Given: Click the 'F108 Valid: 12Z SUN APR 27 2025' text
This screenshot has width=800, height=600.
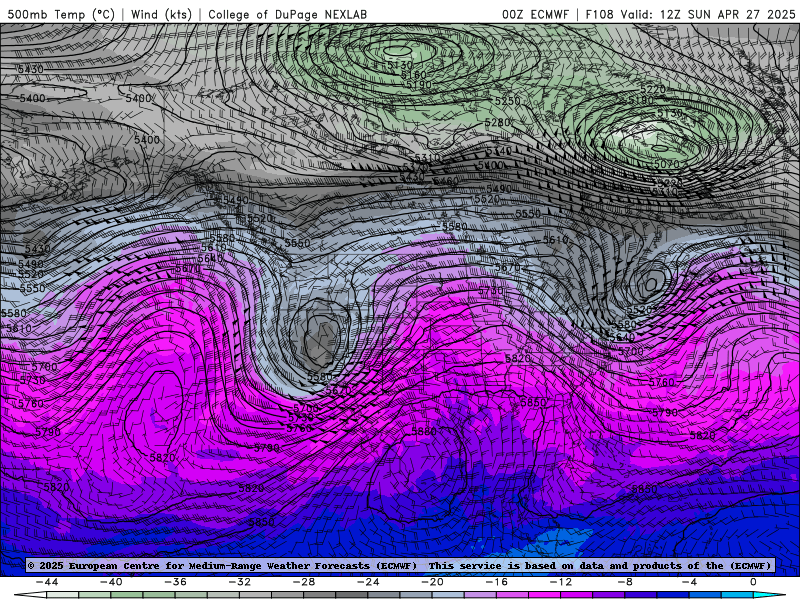Looking at the screenshot, I should pyautogui.click(x=690, y=14).
